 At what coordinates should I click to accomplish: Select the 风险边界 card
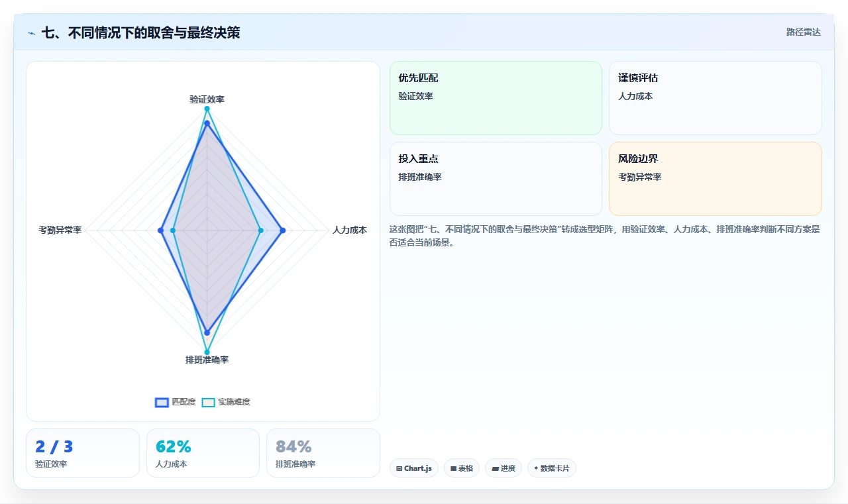[715, 179]
